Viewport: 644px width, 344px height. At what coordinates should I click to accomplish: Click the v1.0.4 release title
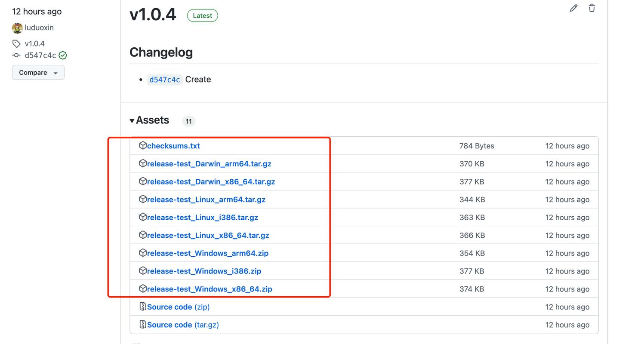pos(153,15)
